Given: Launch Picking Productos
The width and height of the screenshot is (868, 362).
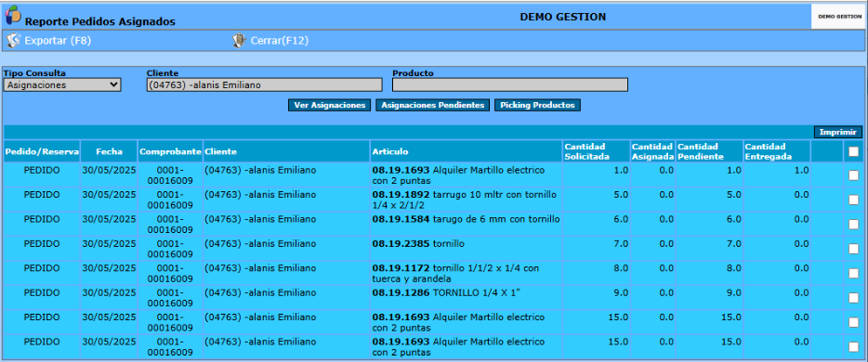Looking at the screenshot, I should 537,105.
